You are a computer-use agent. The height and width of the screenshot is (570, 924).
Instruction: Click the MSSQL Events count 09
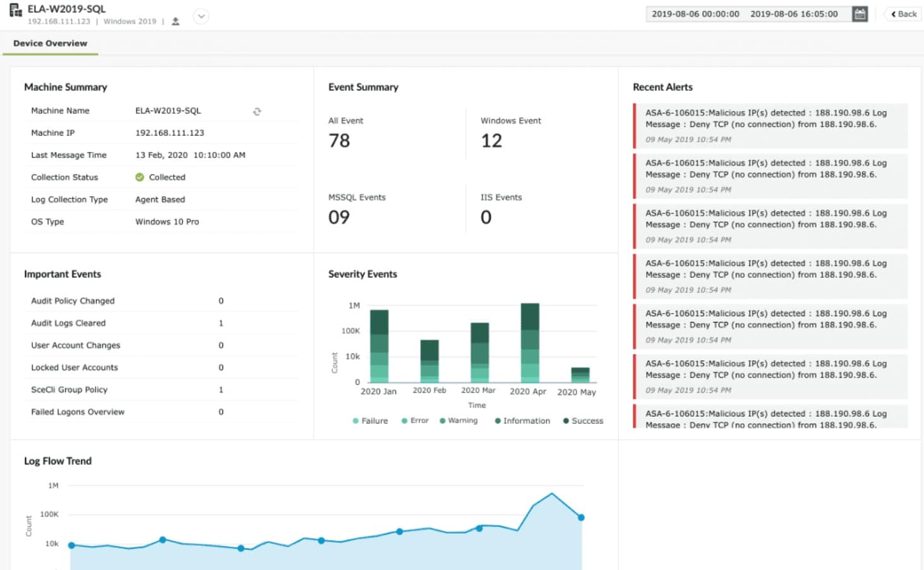pos(339,217)
